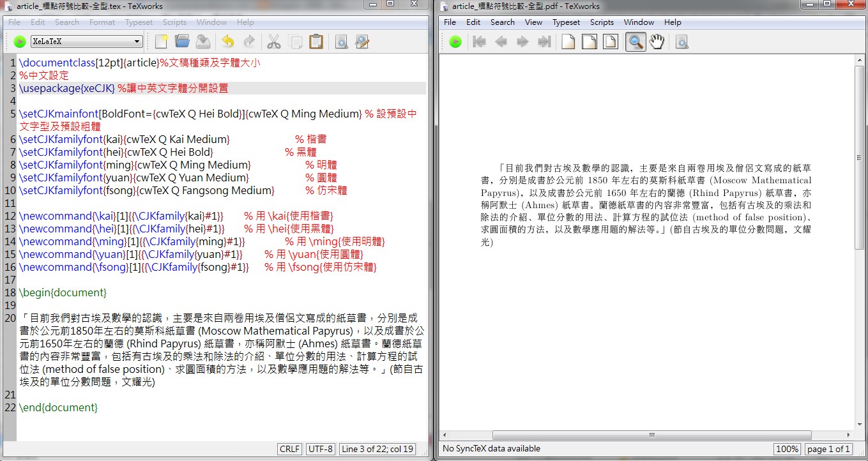Viewport: 868px width, 461px height.
Task: Select the Magnify tool in PDF viewer
Action: click(x=636, y=42)
